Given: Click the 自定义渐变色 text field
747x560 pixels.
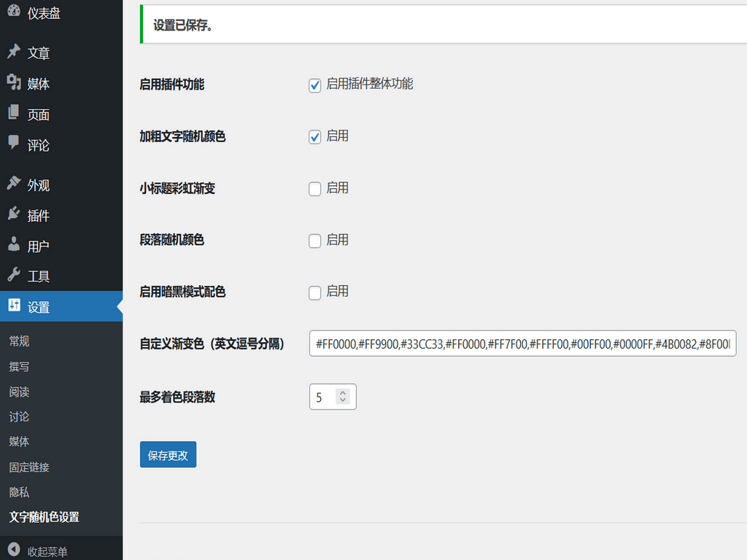Looking at the screenshot, I should [x=522, y=343].
